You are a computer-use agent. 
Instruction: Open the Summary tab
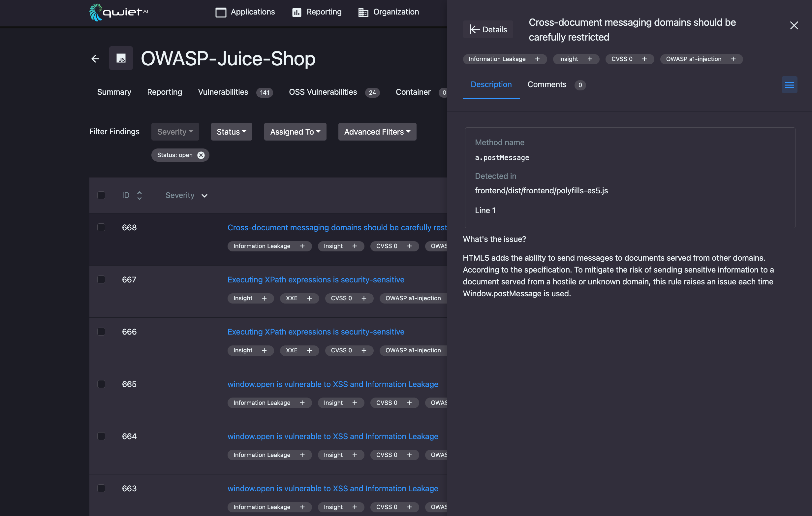114,92
